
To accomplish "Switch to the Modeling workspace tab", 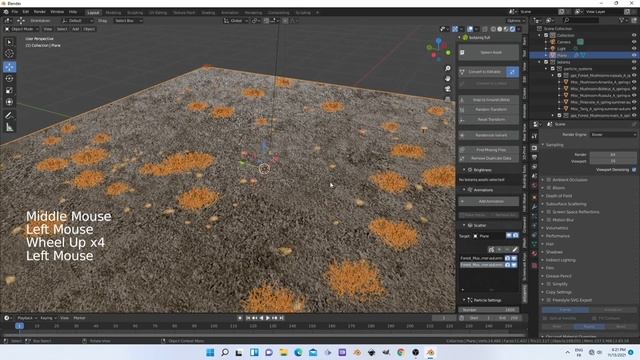I will (x=113, y=12).
